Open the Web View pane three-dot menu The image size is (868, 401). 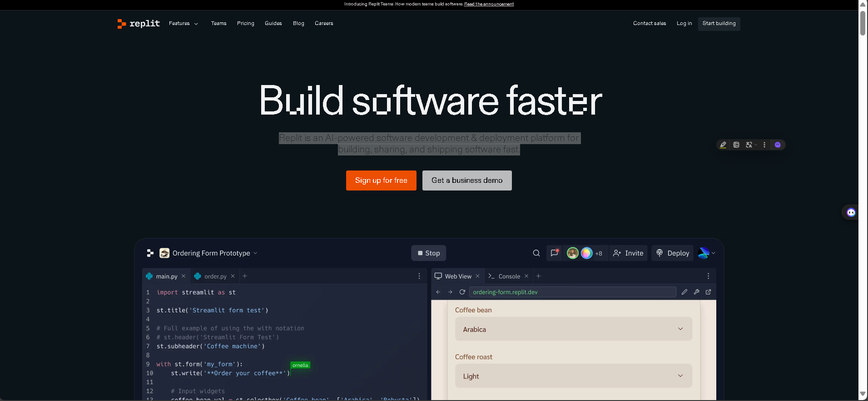click(708, 276)
